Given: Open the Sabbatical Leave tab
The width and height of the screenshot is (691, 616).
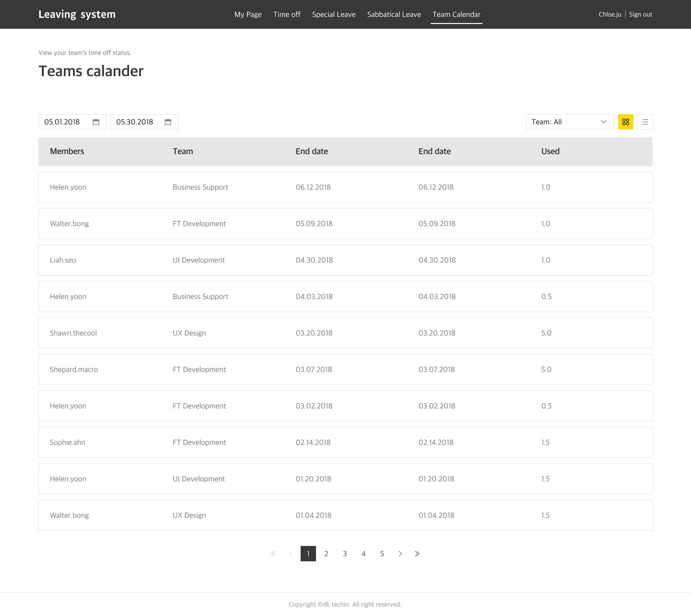Looking at the screenshot, I should pyautogui.click(x=394, y=15).
